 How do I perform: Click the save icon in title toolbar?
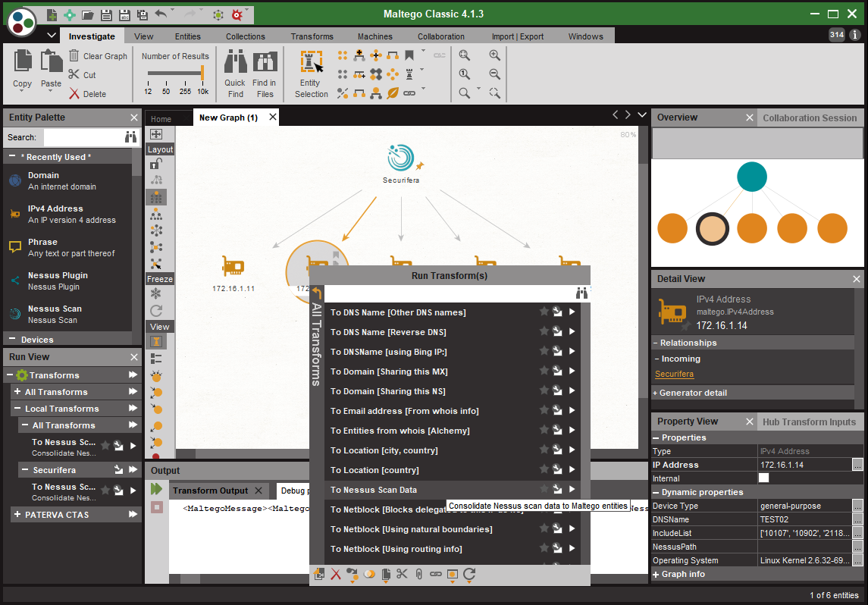106,14
